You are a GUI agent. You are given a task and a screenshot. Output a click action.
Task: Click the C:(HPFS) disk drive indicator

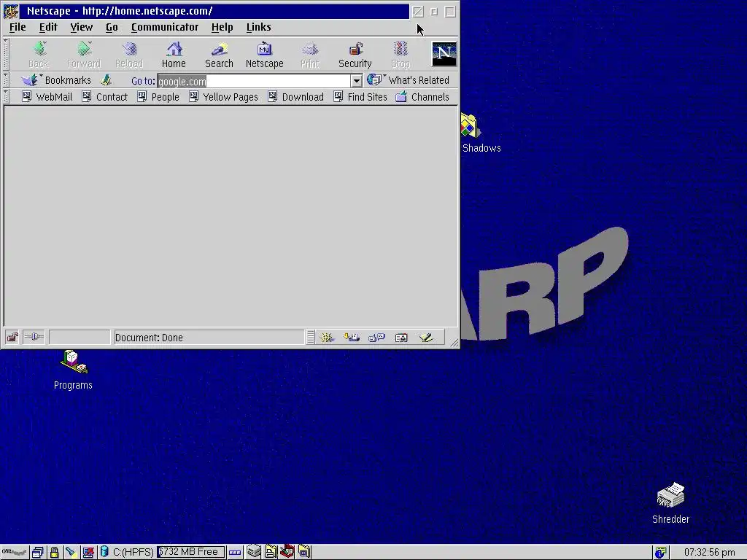[x=127, y=553]
